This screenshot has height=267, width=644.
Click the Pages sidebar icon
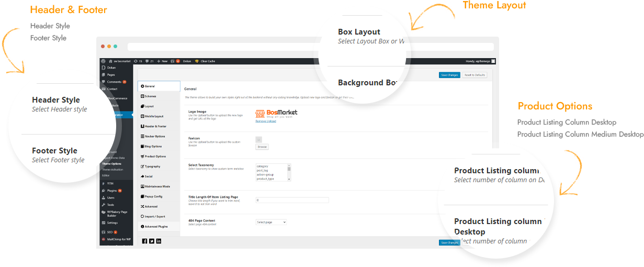point(104,75)
